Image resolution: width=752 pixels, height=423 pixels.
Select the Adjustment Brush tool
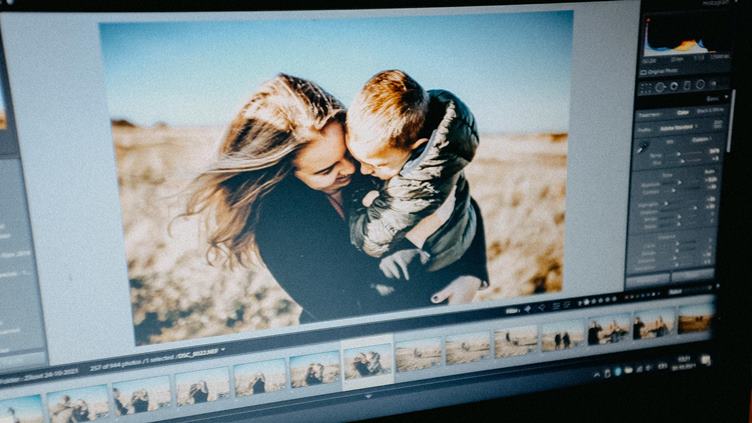tap(714, 83)
